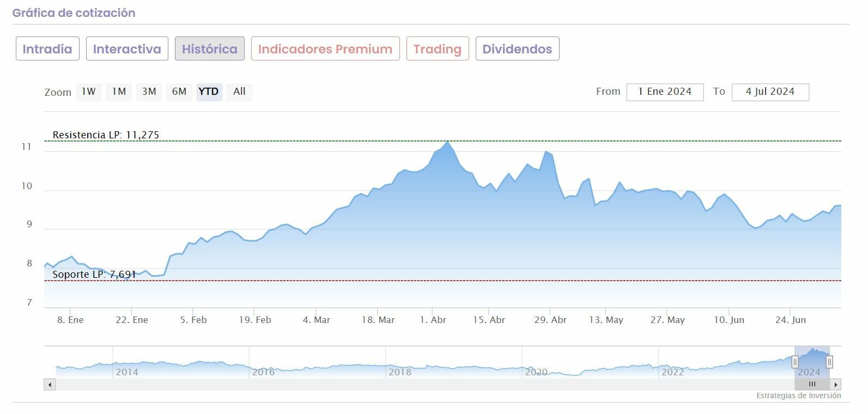Screen dimensions: 868x414
Task: Click the navigator scrollbar thumb
Action: 812,385
